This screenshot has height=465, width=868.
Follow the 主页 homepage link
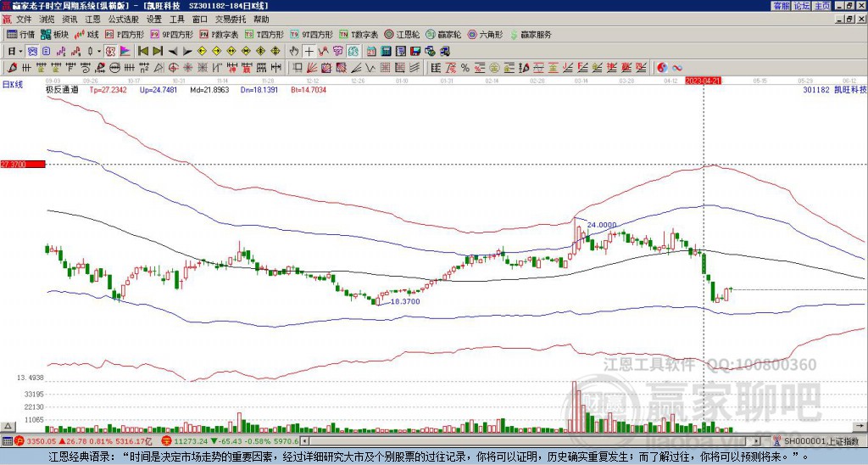821,6
